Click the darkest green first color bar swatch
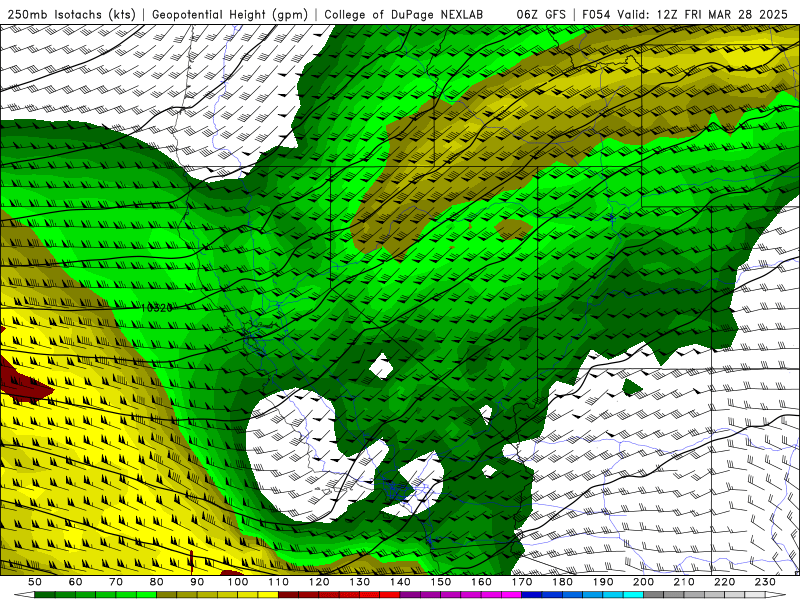 pyautogui.click(x=45, y=595)
